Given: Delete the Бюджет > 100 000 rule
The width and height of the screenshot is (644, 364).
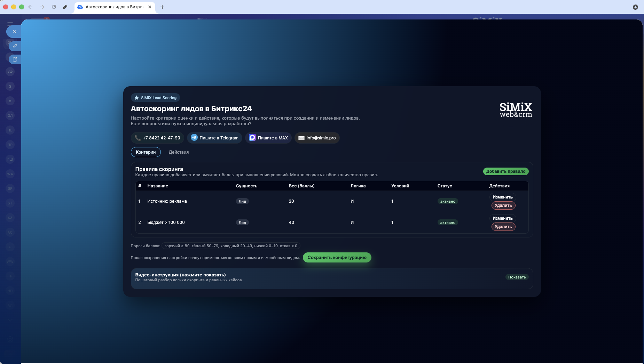Looking at the screenshot, I should click(x=503, y=227).
